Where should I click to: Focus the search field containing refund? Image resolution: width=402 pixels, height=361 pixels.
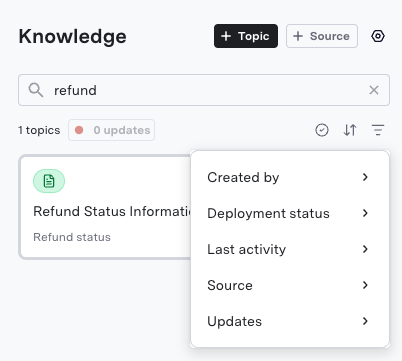[x=204, y=90]
